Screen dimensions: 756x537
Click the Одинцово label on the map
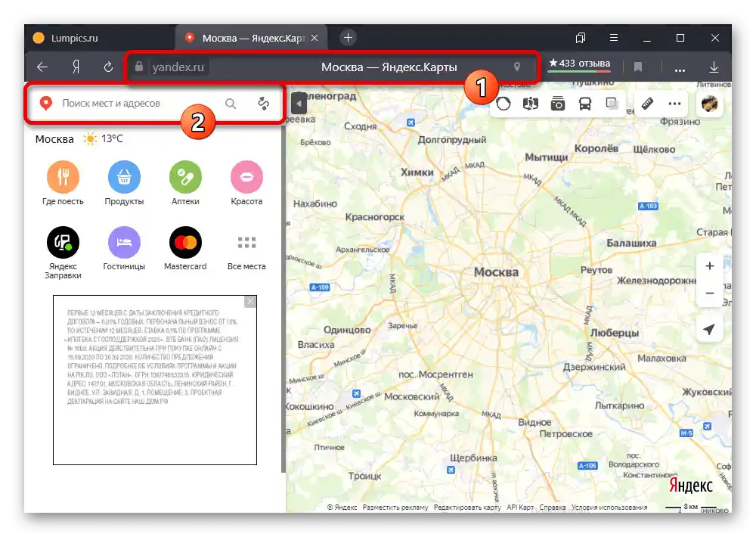(x=347, y=330)
